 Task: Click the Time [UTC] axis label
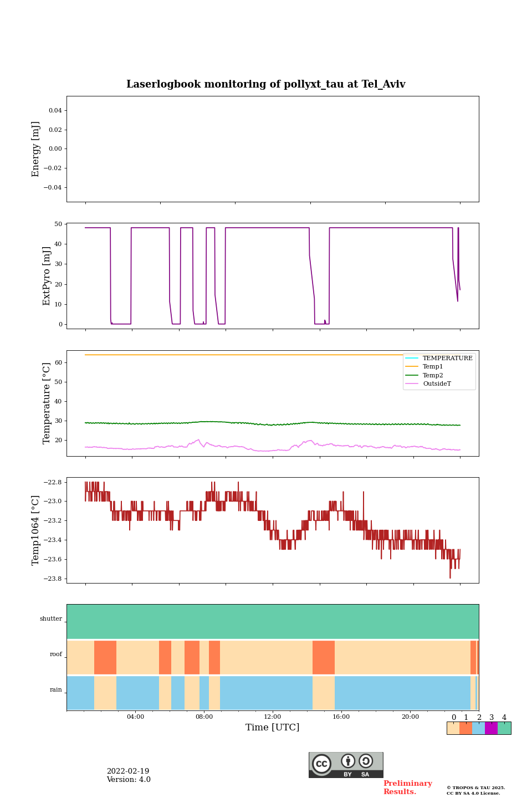tap(273, 728)
